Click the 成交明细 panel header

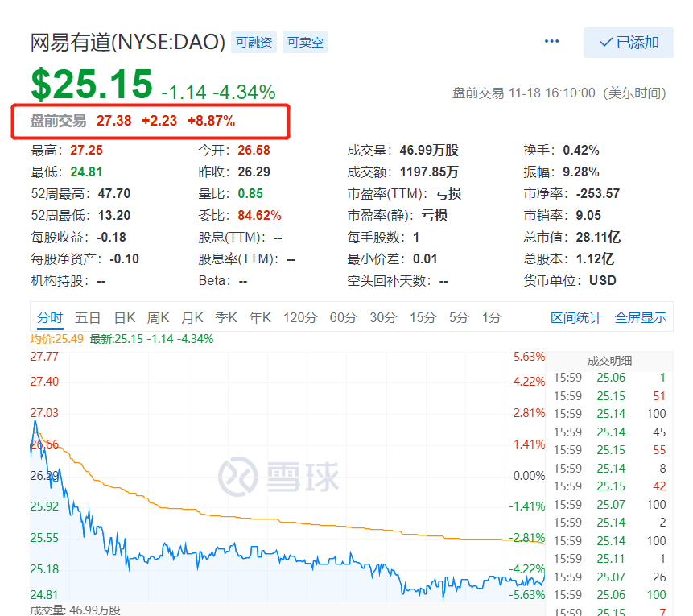click(609, 361)
